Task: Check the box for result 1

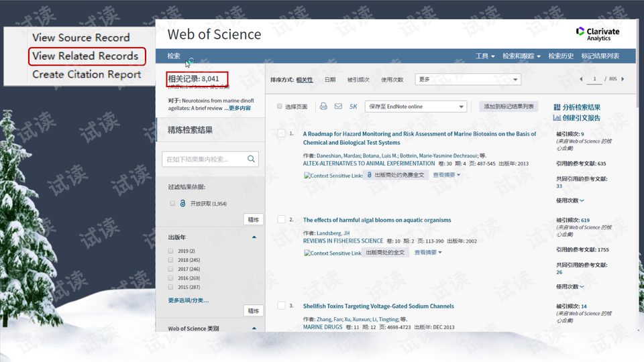Action: coord(281,133)
